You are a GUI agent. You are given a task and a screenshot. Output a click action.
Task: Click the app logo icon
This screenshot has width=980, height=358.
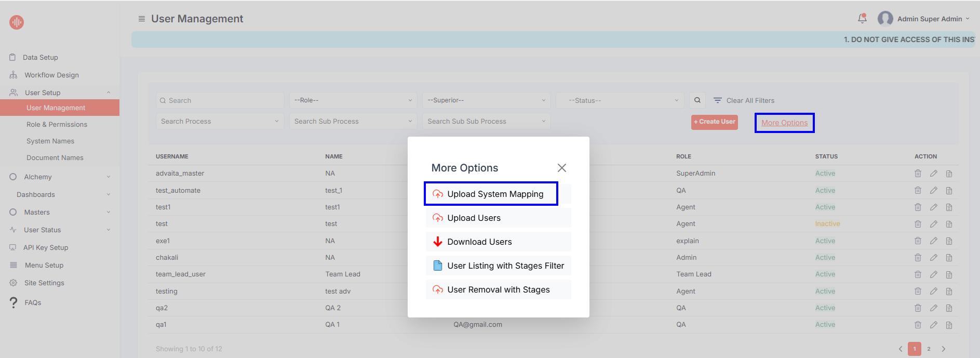17,22
